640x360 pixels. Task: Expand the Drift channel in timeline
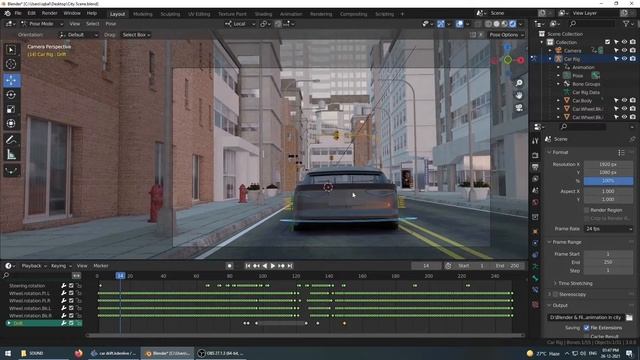[9, 323]
